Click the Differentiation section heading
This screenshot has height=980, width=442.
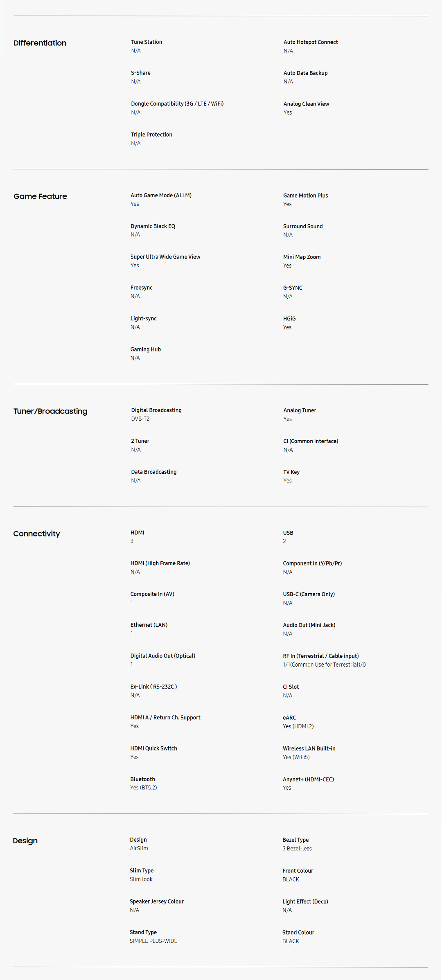coord(40,43)
